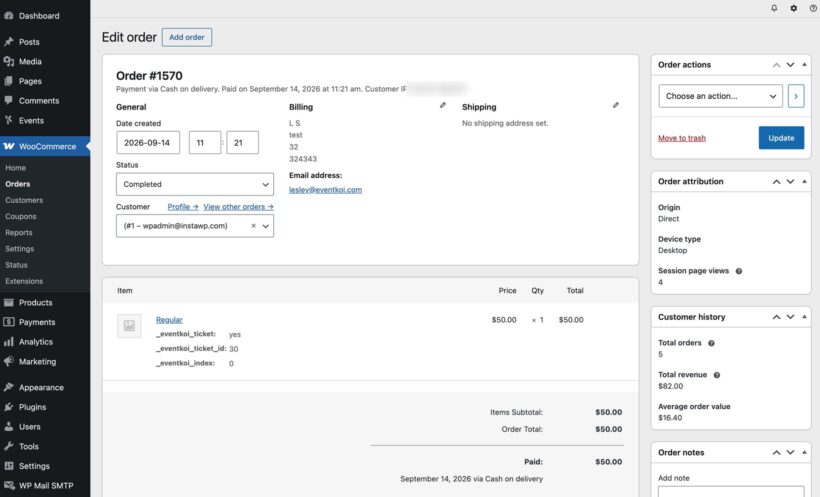Collapse the Customer history panel

point(804,317)
